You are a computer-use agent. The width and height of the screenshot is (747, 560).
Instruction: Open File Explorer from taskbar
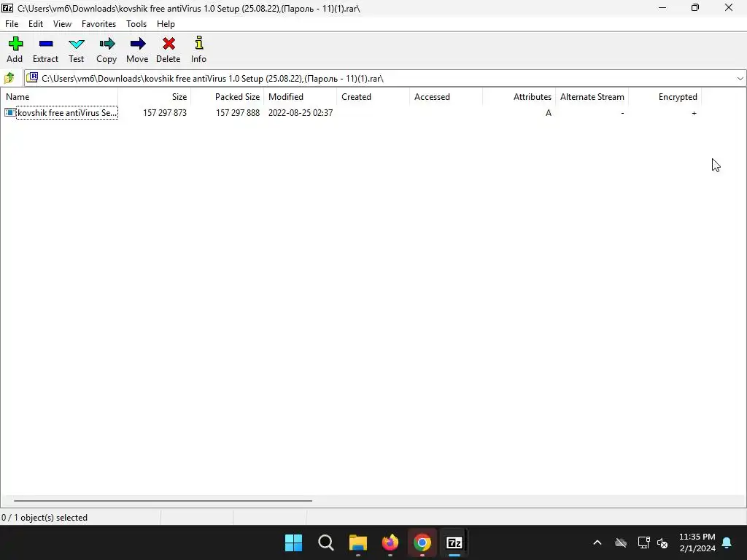tap(357, 542)
